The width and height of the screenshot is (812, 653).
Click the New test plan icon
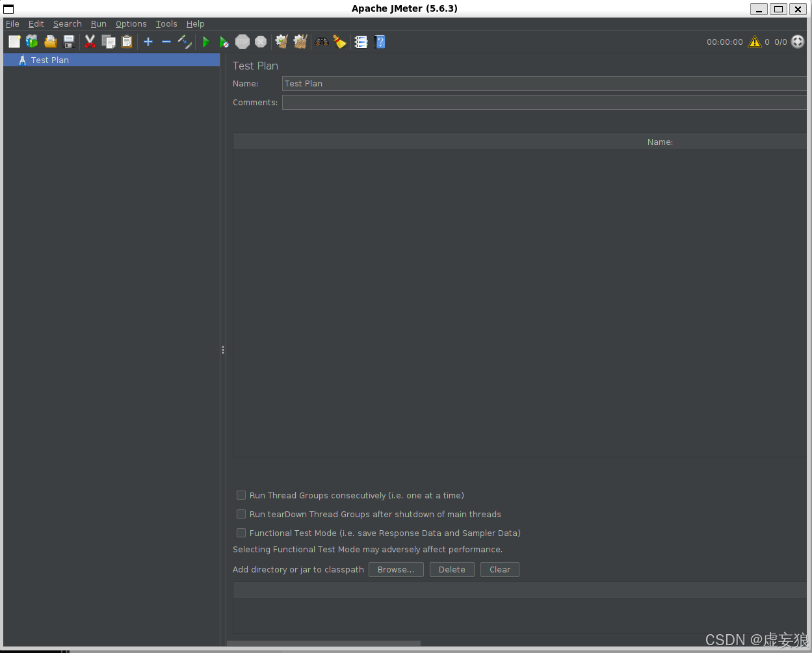click(14, 42)
